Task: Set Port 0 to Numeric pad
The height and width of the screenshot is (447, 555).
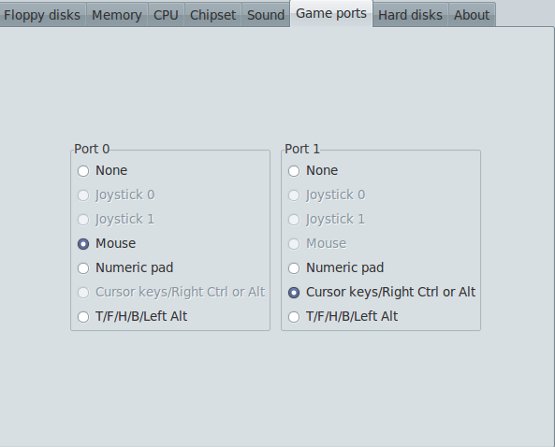Action: click(125, 268)
